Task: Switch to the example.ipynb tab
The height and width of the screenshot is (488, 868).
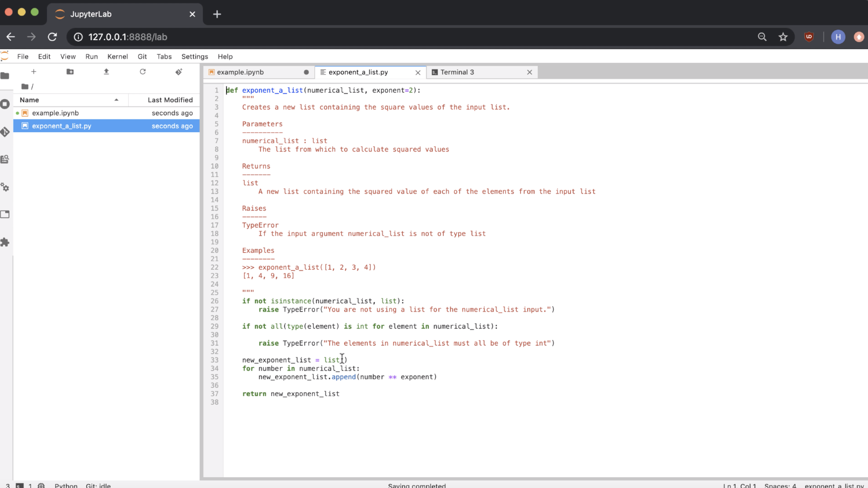Action: pos(240,72)
